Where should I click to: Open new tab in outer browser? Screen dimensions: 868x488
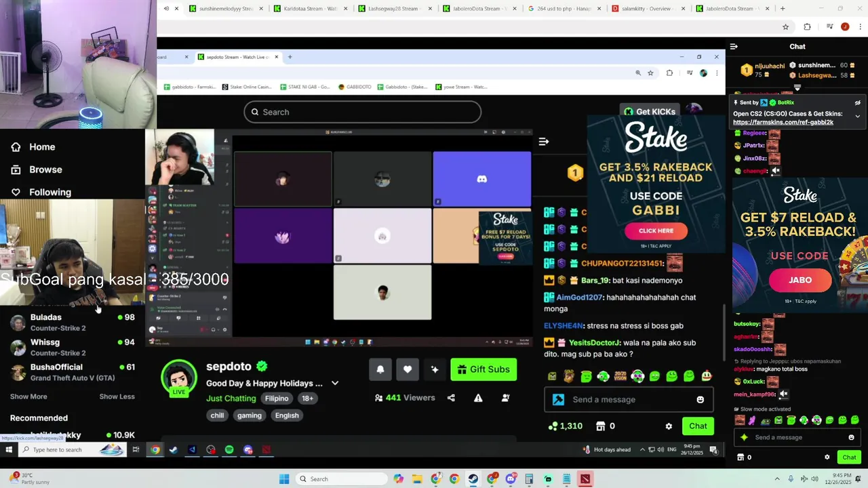[x=783, y=9]
